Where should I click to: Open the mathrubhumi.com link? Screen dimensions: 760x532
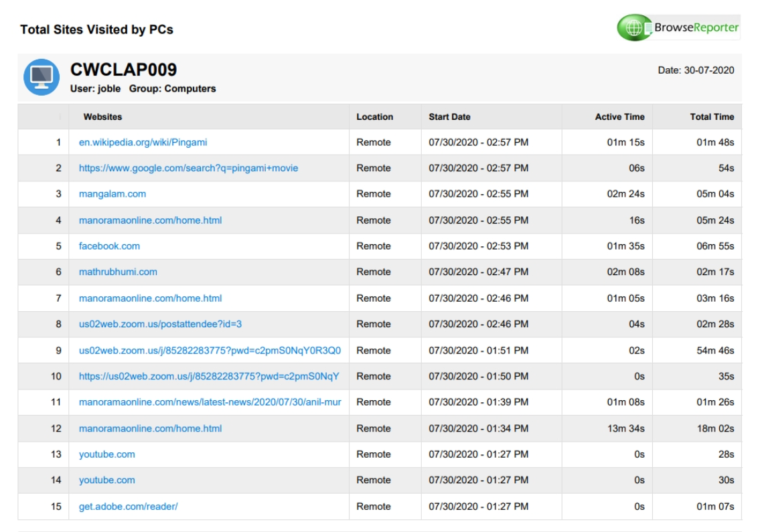coord(119,272)
